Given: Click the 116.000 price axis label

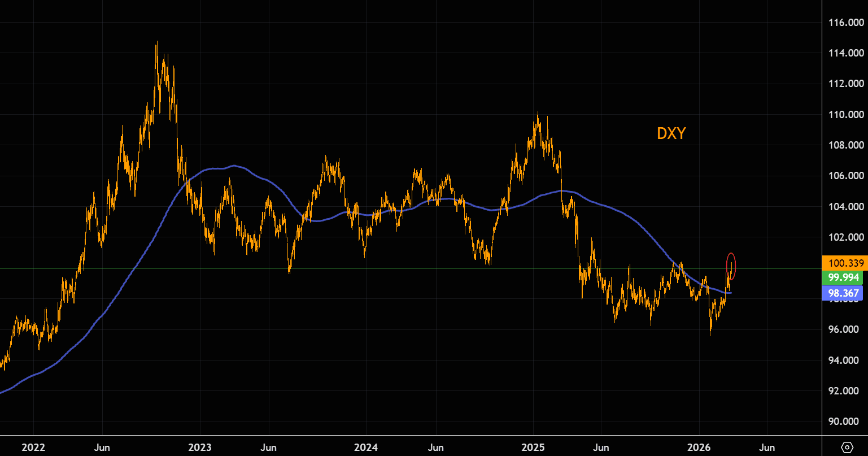Looking at the screenshot, I should tap(845, 23).
